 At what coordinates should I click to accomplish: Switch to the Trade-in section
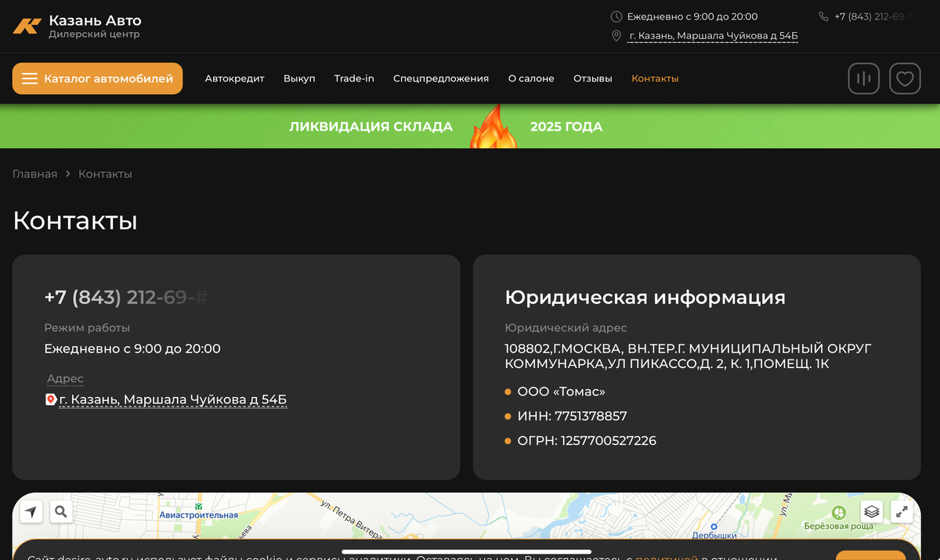click(354, 78)
